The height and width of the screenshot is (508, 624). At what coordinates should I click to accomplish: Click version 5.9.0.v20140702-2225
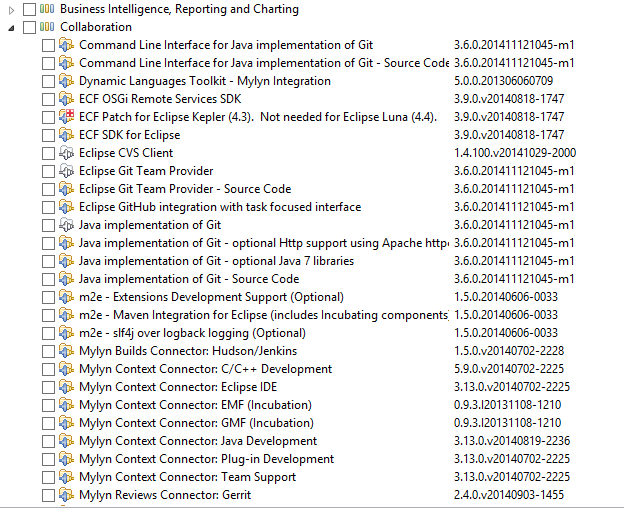tap(509, 369)
